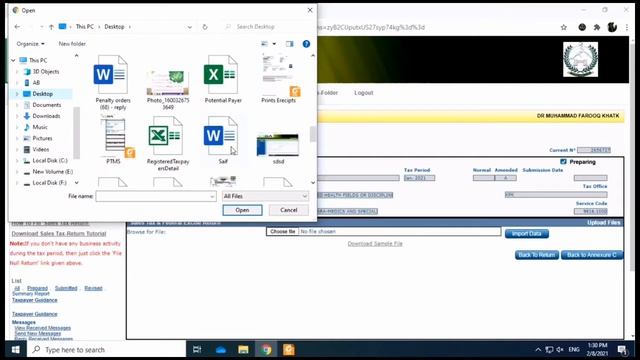This screenshot has width=640, height=360.
Task: Open the notification center icon
Action: point(622,350)
